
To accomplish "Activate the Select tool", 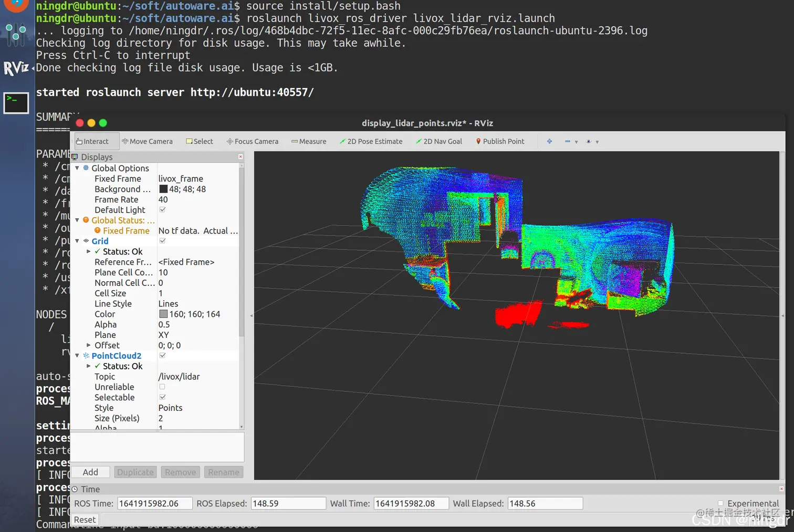I will click(200, 141).
